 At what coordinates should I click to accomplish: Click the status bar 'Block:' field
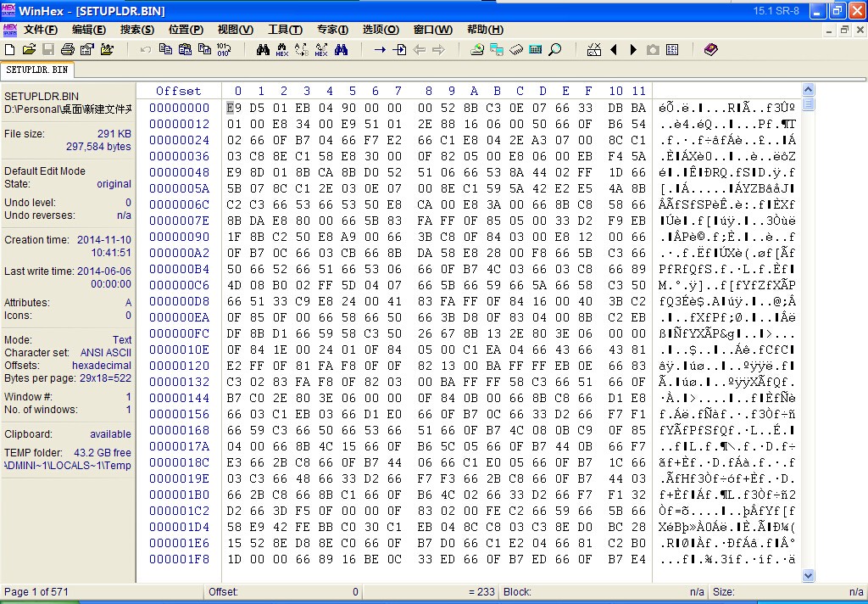coord(604,592)
